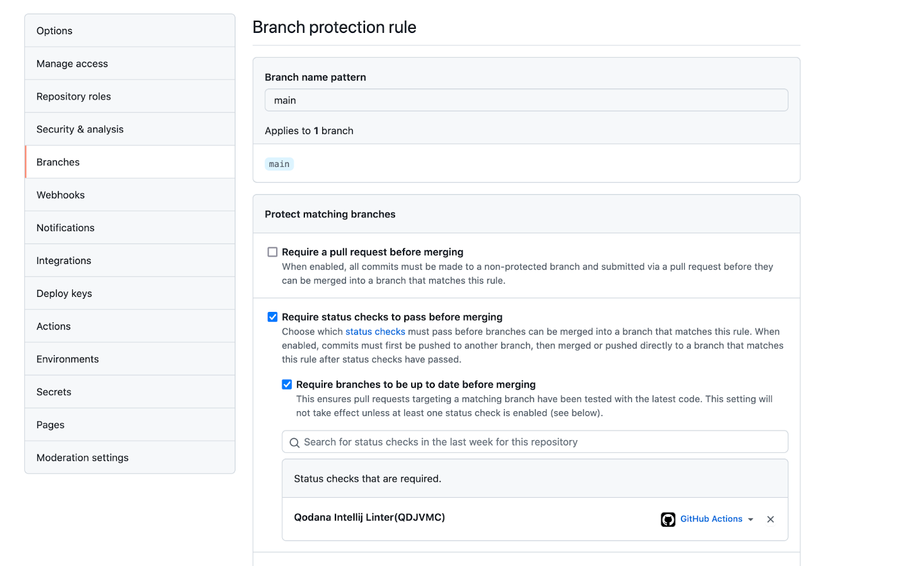Screen dimensions: 924x566
Task: Open Pages settings
Action: [x=129, y=425]
